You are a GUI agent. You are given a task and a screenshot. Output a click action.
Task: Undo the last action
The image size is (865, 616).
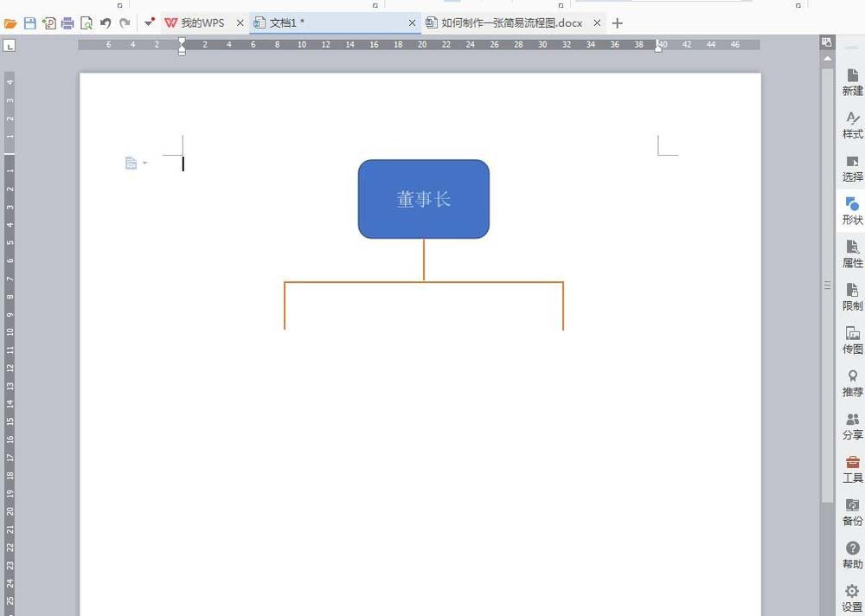click(x=105, y=22)
